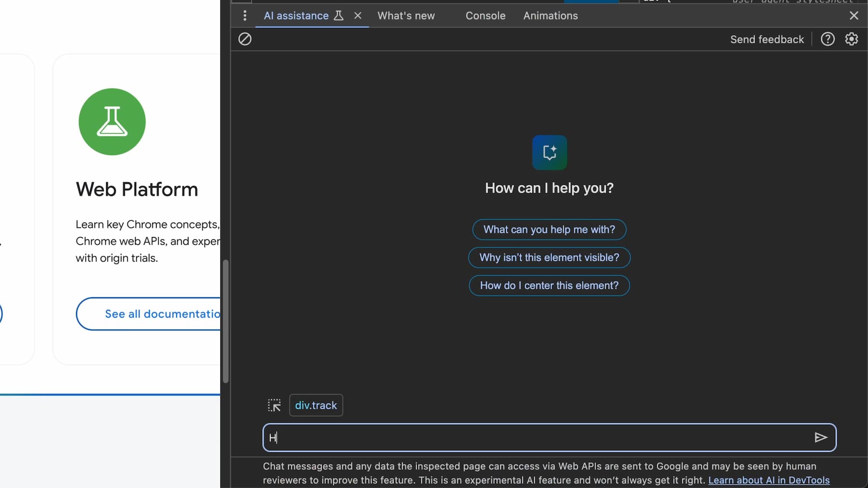Pick "How do I center this element?" suggestion
Viewport: 868px width, 488px height.
point(549,285)
